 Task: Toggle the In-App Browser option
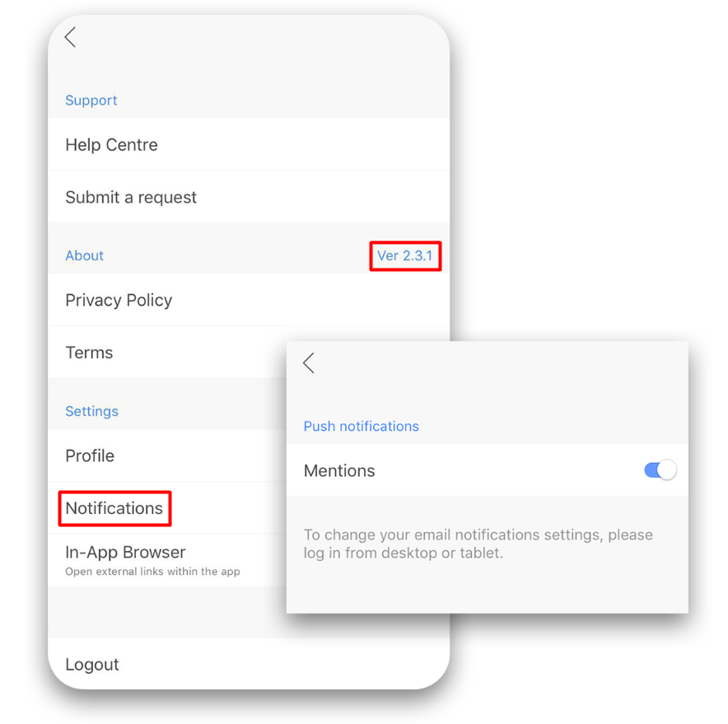(167, 561)
